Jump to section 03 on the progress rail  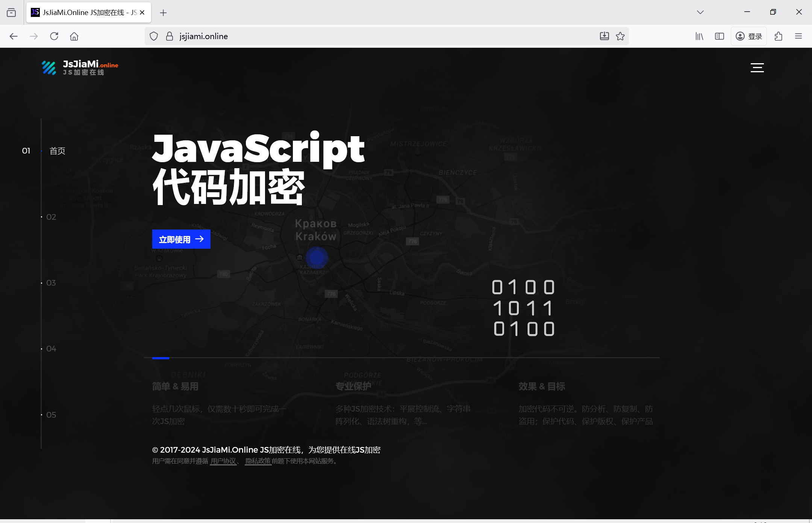click(x=51, y=283)
